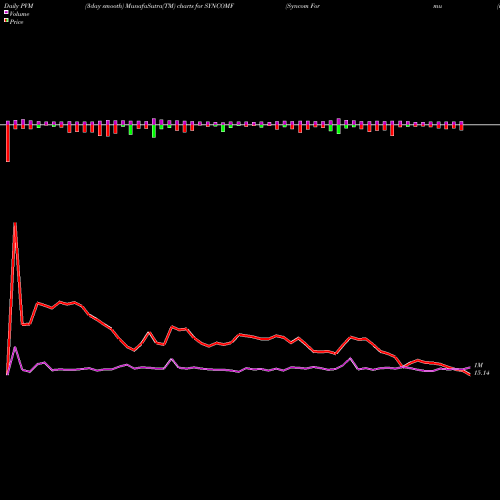Screen dimensions: 500x500
Task: Click the Price legend label
Action: [16, 22]
